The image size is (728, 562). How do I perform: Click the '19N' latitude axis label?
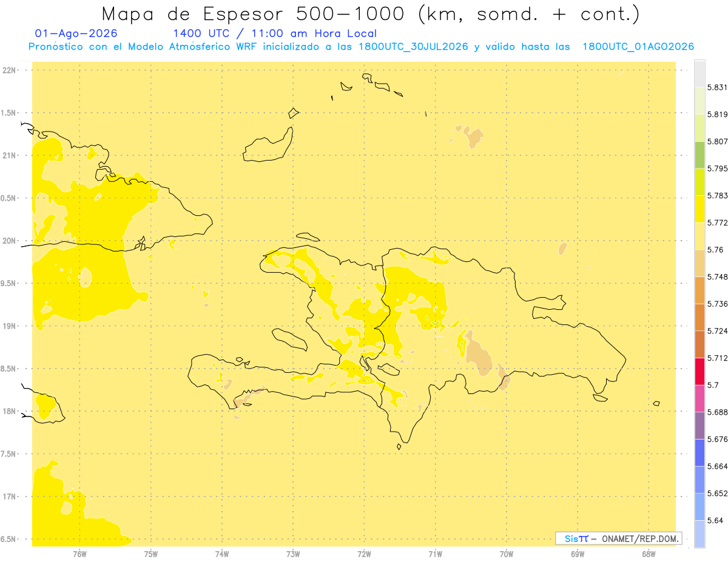point(9,326)
